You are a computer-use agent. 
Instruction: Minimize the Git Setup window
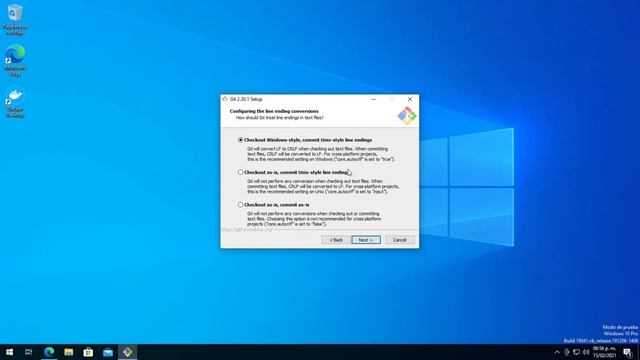(x=373, y=99)
